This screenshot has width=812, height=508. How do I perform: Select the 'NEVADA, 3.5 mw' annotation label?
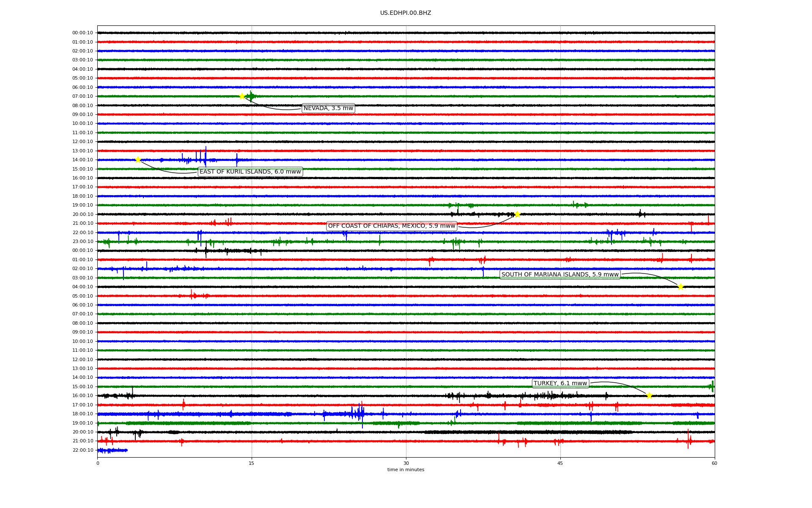tap(328, 108)
